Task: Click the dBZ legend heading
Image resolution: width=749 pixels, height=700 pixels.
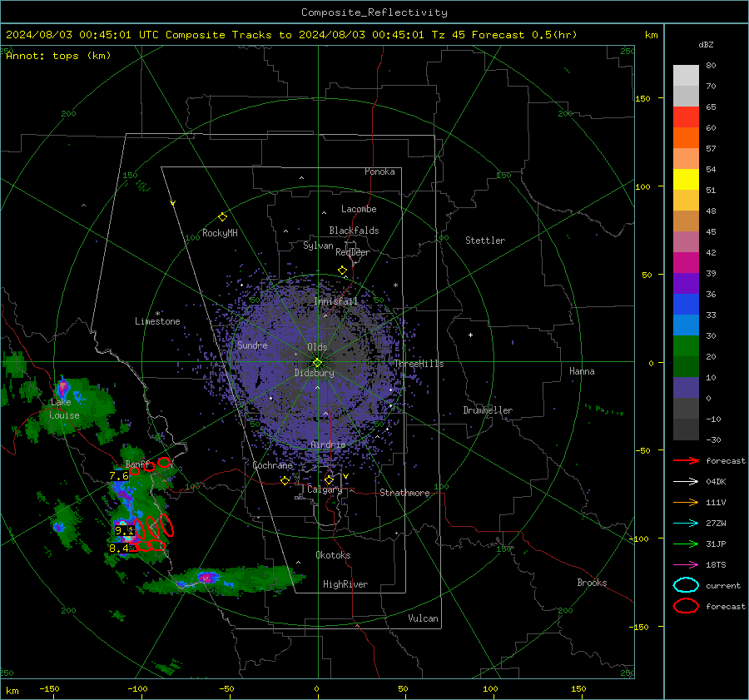Action: coord(706,44)
